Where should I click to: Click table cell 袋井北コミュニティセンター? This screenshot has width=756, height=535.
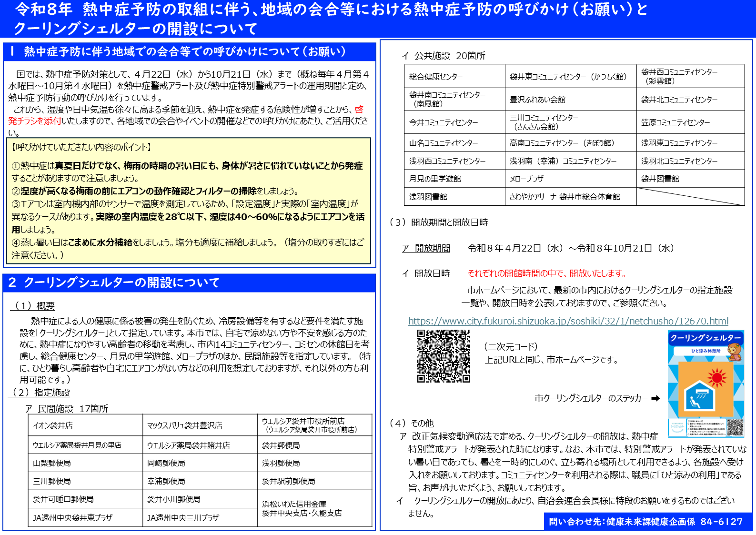click(x=690, y=99)
